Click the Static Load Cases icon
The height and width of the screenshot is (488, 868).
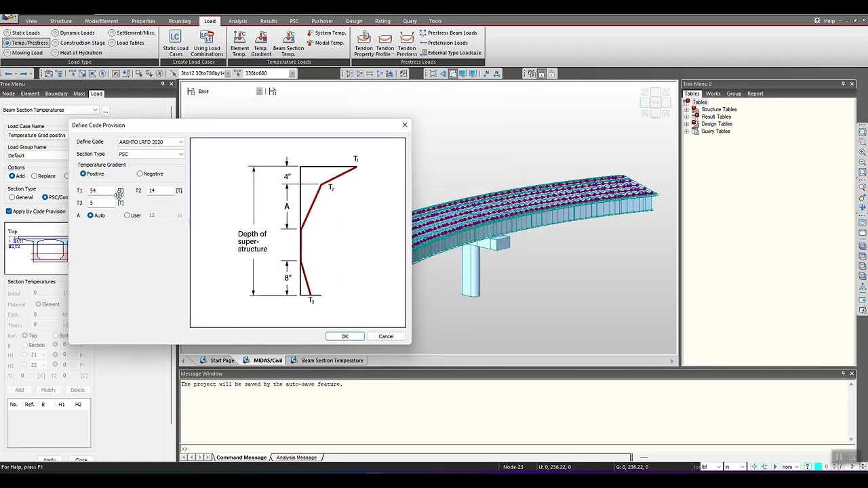[175, 43]
